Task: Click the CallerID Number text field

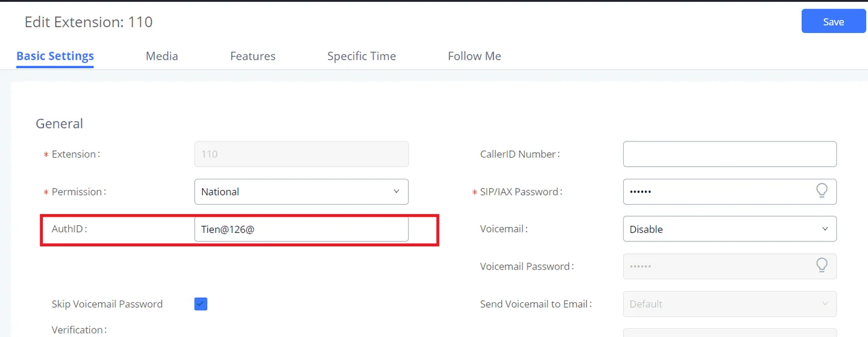Action: click(x=730, y=154)
